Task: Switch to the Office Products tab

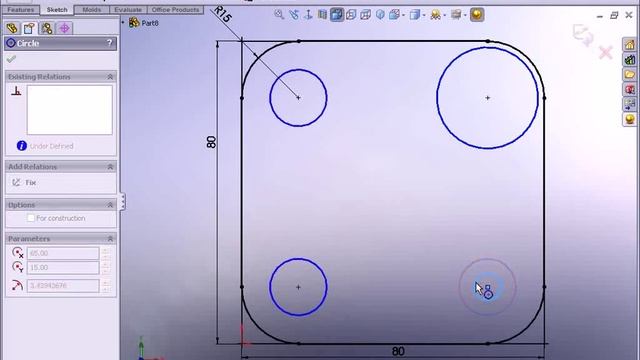Action: coord(176,9)
